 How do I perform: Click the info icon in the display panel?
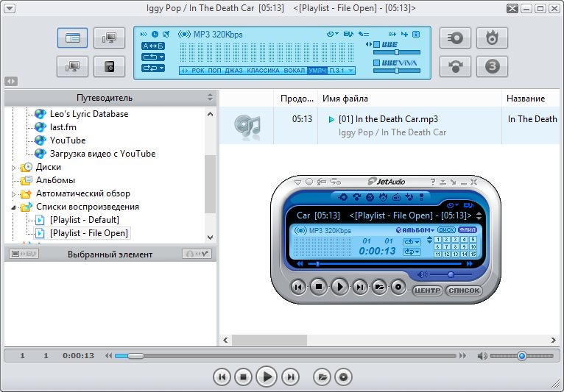416,34
